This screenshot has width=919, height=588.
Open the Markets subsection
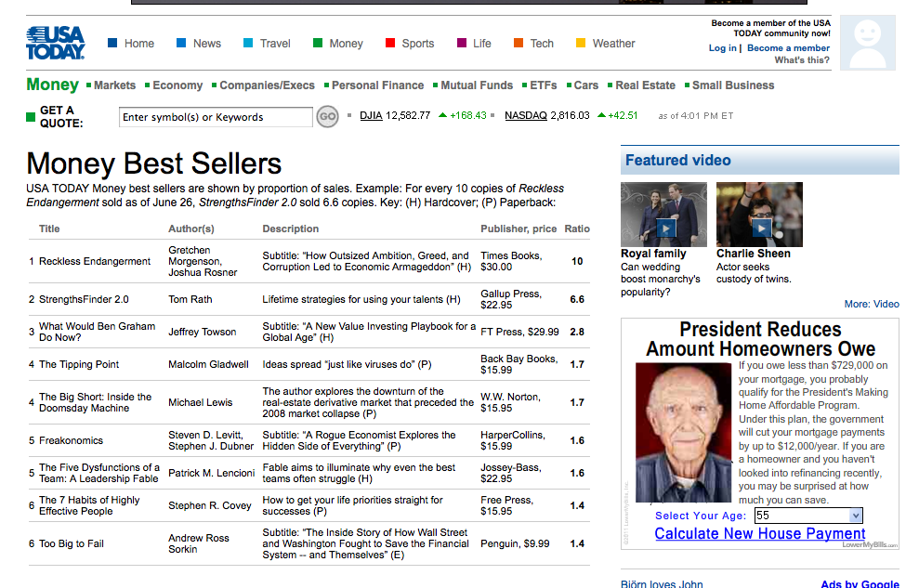[115, 85]
